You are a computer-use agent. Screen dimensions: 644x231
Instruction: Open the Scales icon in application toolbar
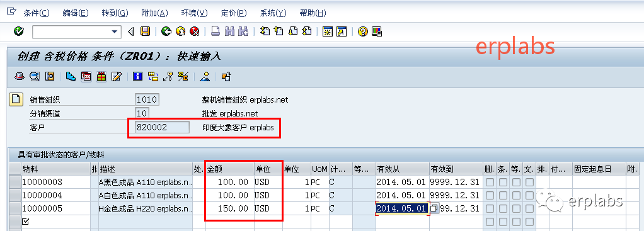coord(71,76)
